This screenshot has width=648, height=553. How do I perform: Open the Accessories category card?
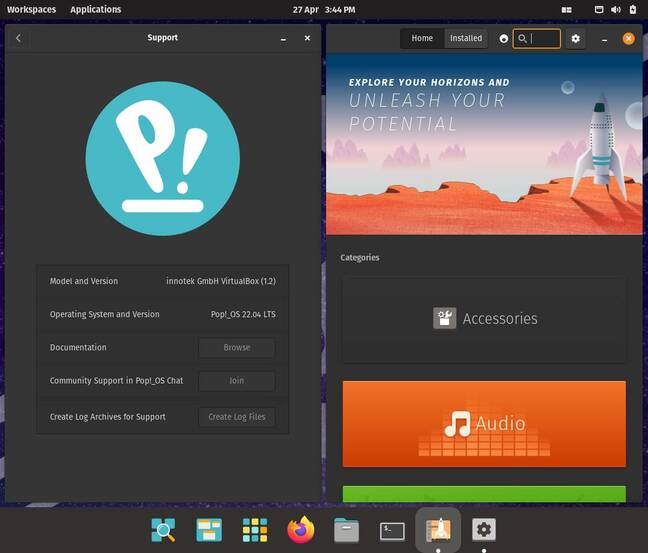(484, 319)
